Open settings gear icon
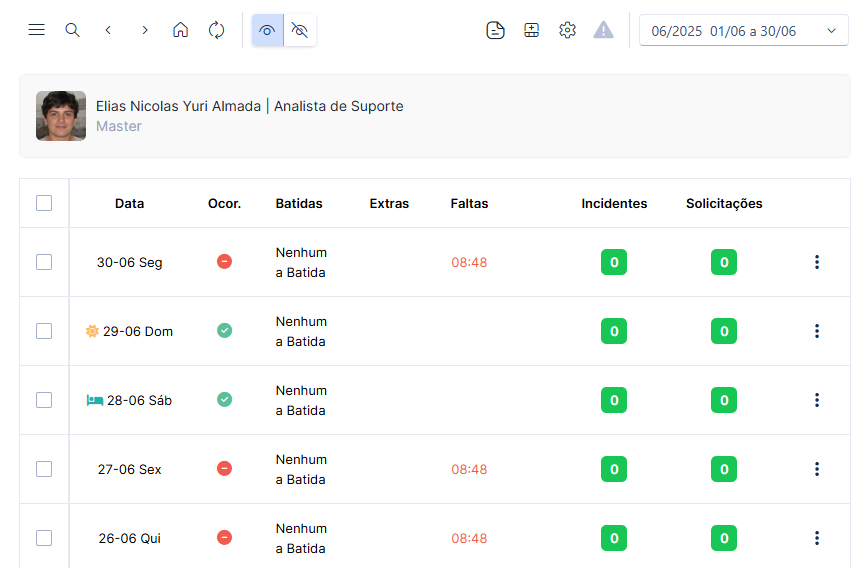This screenshot has width=858, height=568. [x=567, y=30]
